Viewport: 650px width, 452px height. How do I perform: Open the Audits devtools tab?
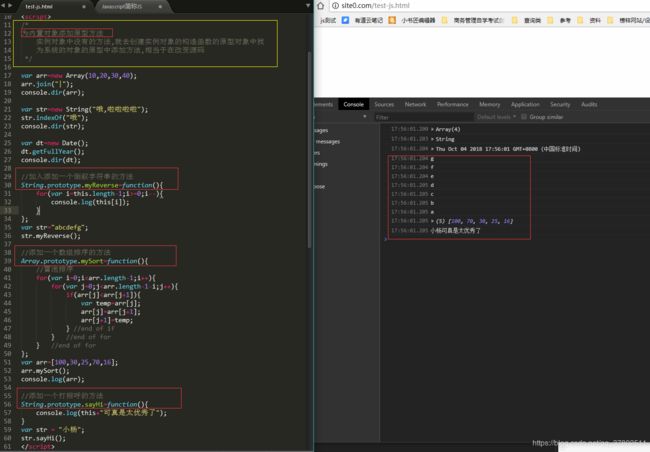tap(589, 104)
